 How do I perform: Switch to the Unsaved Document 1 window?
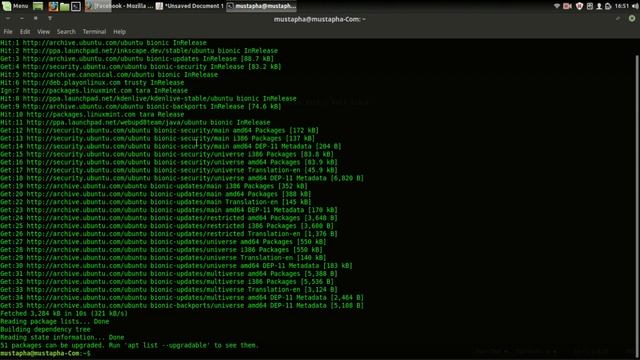tap(190, 6)
